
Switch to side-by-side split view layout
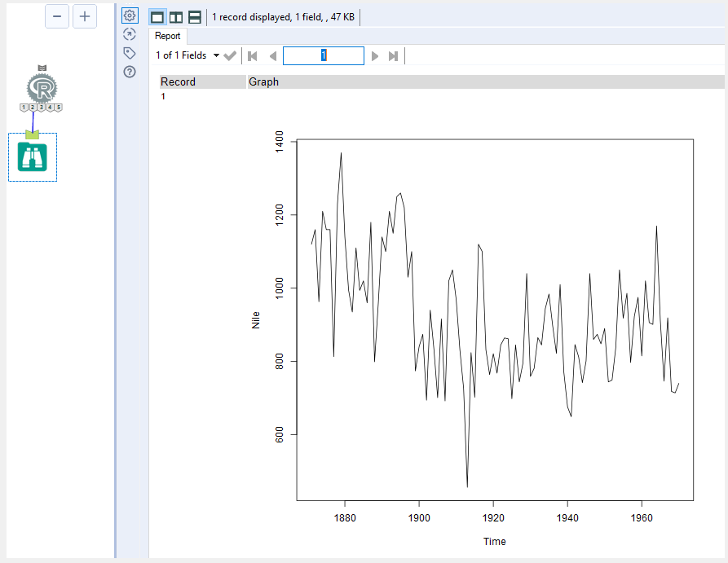coord(176,17)
